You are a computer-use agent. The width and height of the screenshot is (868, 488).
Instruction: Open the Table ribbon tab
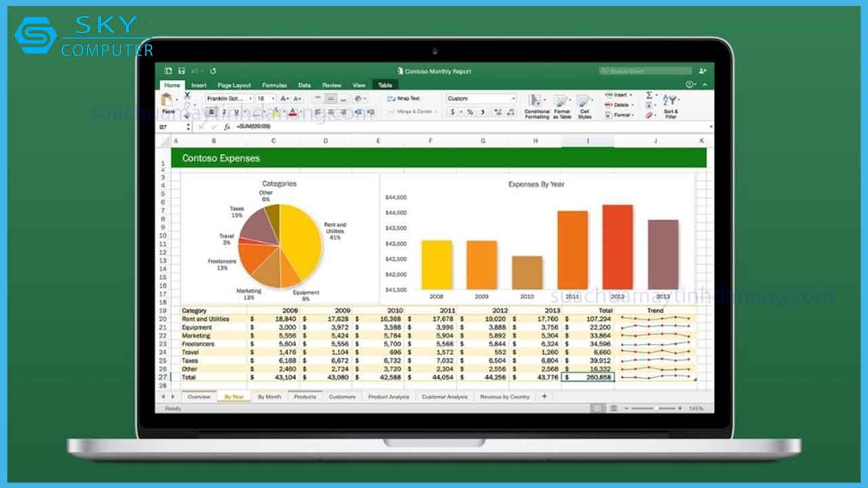click(385, 85)
